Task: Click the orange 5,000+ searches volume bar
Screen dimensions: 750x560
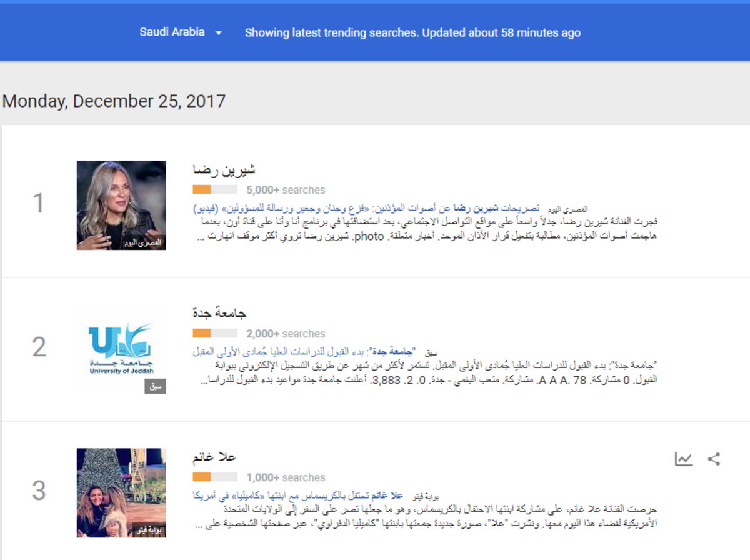Action: click(x=215, y=190)
